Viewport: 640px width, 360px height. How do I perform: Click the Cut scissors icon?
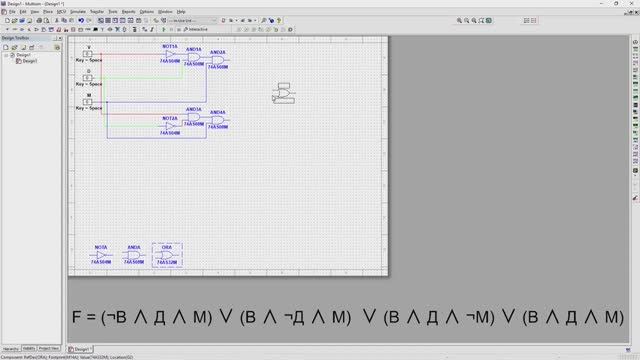click(57, 20)
